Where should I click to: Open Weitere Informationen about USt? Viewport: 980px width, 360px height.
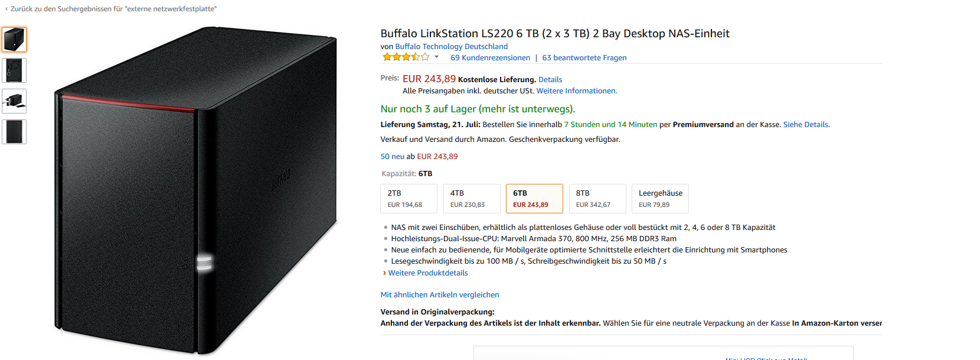(x=576, y=90)
